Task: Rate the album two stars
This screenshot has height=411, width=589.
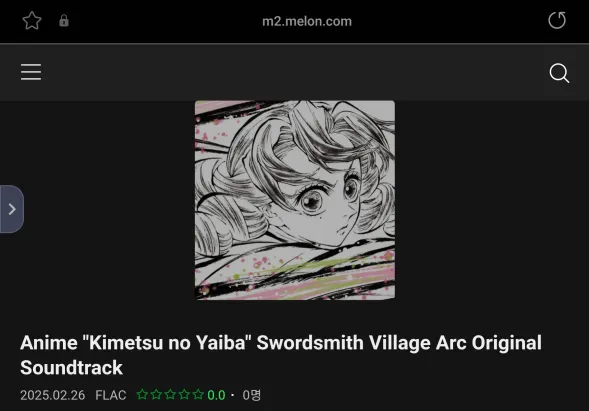Action: pos(156,395)
